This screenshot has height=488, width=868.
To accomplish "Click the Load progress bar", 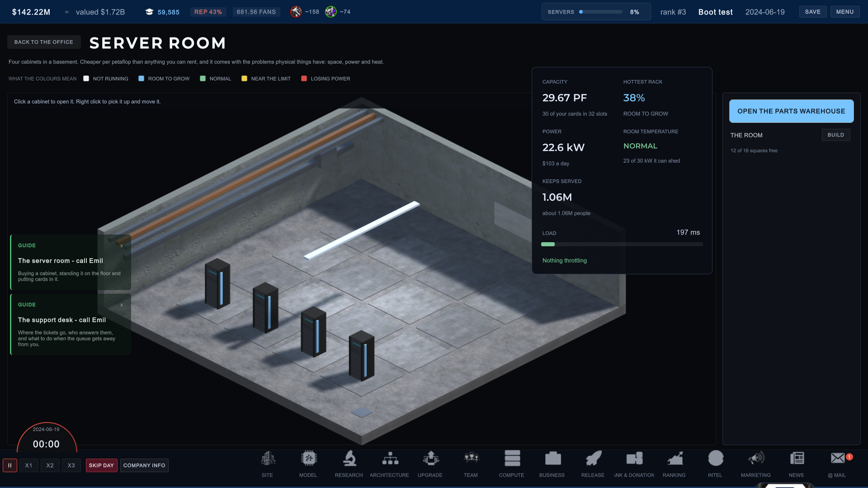I will click(x=622, y=244).
